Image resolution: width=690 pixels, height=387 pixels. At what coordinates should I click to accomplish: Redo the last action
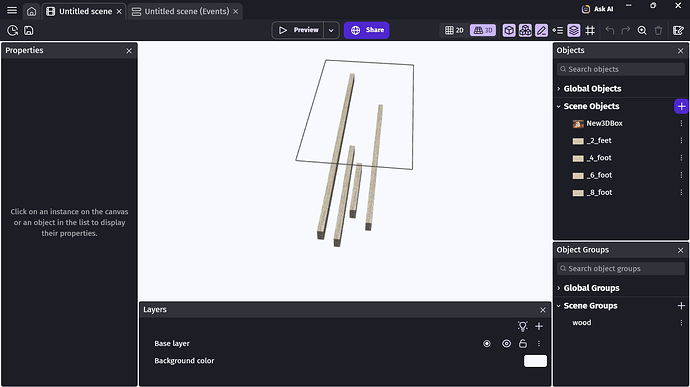coord(626,30)
